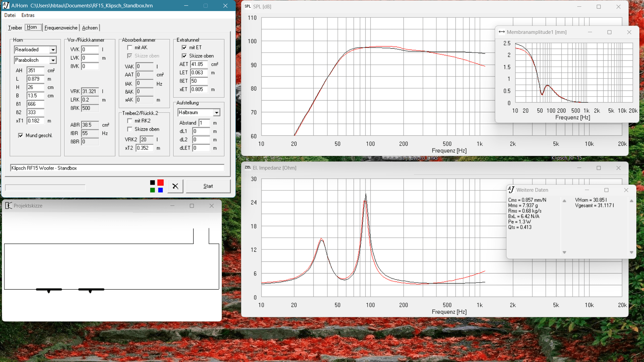This screenshot has width=644, height=362.
Task: Open the Datei menu
Action: [x=10, y=15]
